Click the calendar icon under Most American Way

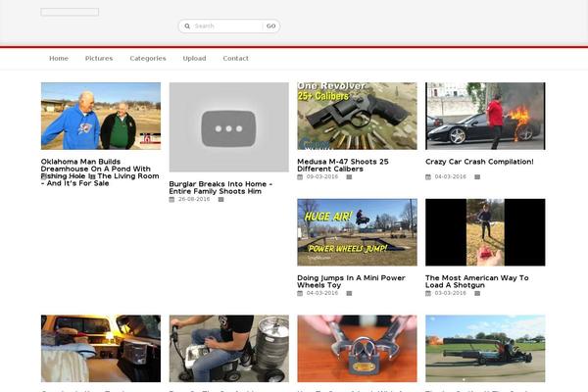coord(428,293)
